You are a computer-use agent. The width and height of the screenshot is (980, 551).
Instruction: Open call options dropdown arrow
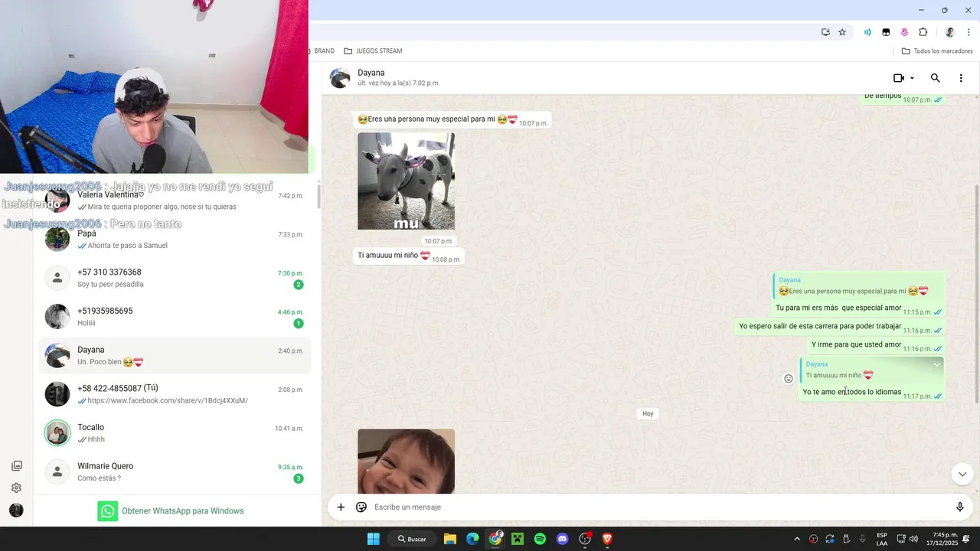(912, 79)
